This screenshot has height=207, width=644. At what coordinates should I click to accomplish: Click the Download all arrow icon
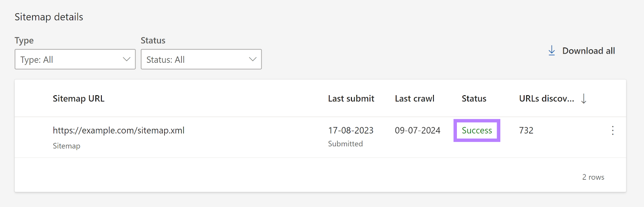(x=552, y=51)
